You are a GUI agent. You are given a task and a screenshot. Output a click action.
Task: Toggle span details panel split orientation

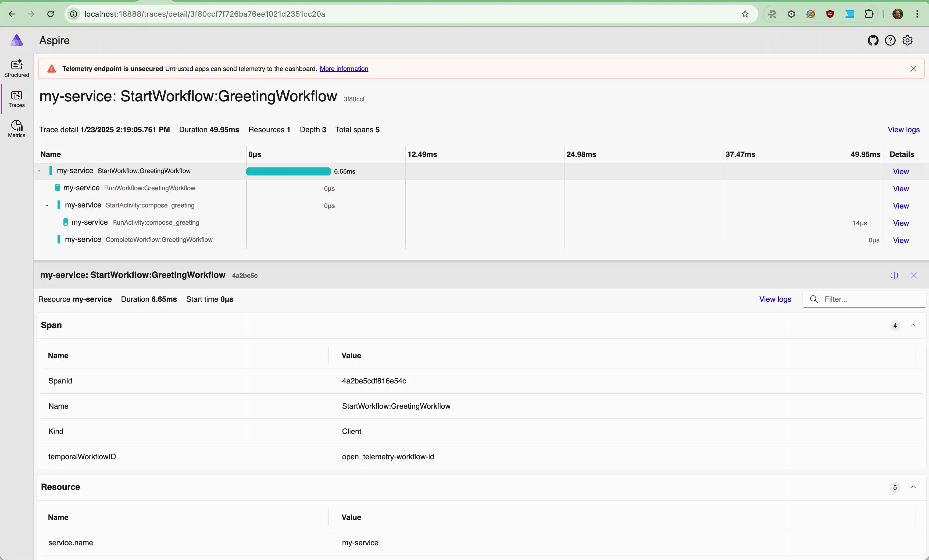[894, 275]
